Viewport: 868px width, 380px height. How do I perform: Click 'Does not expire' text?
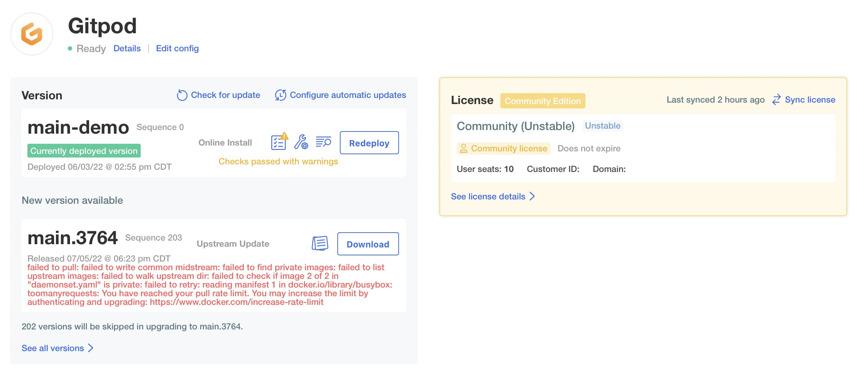pos(589,148)
